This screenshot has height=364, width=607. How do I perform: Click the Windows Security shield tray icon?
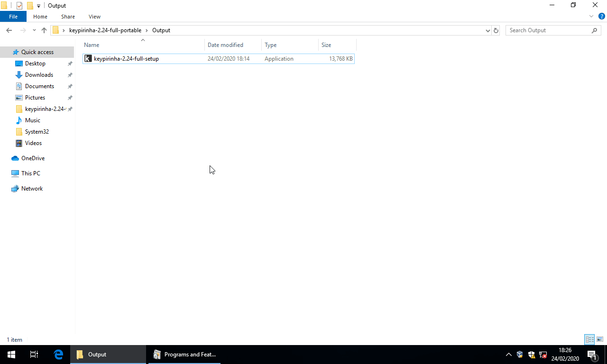pos(532,355)
